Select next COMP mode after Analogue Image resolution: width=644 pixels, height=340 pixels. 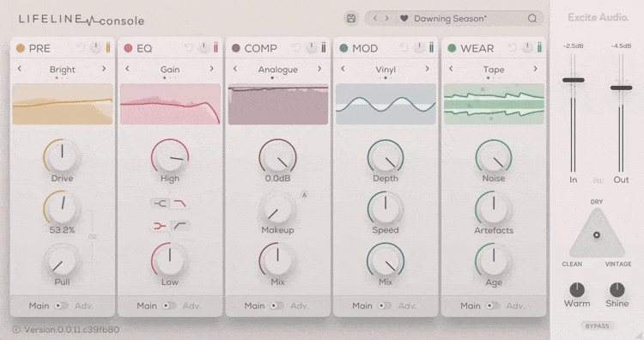point(319,69)
